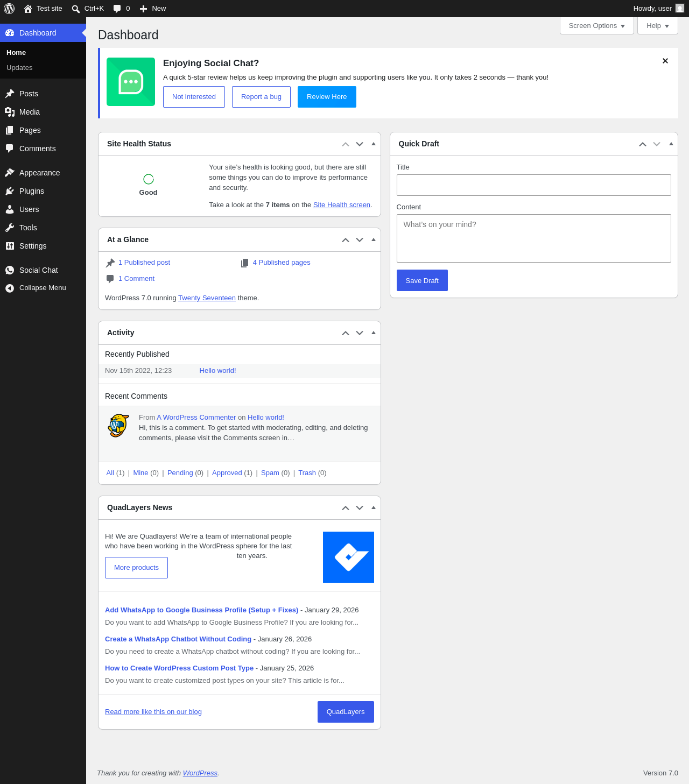Open the Plugins menu

43,191
